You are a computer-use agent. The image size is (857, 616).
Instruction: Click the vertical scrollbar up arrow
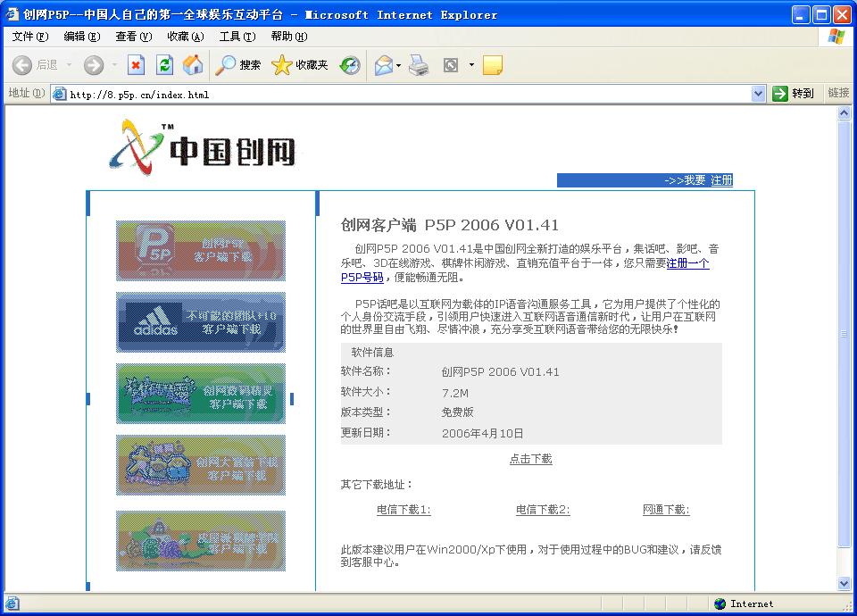pos(844,113)
